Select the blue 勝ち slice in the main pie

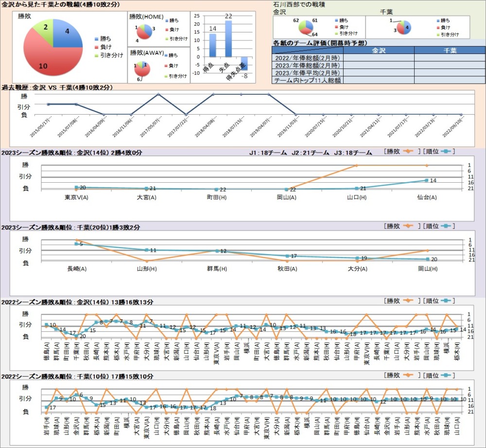point(67,34)
